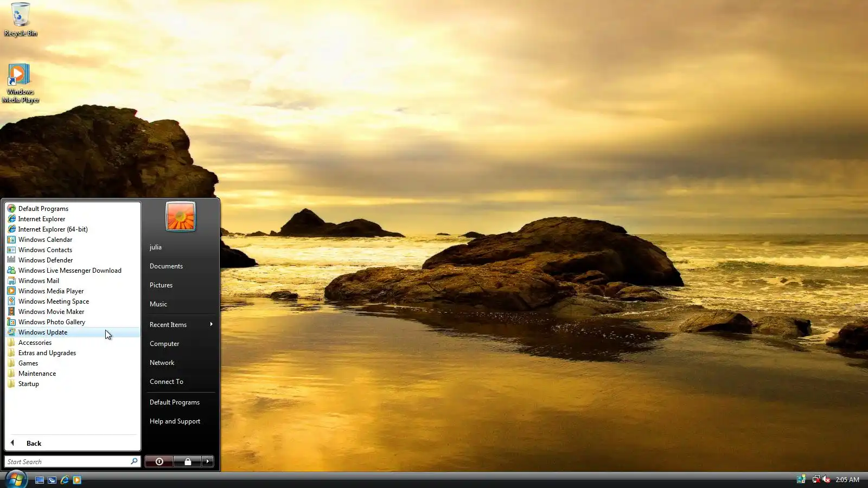Launch Windows Movie Maker
Screen dimensions: 868x488
[x=73, y=312]
